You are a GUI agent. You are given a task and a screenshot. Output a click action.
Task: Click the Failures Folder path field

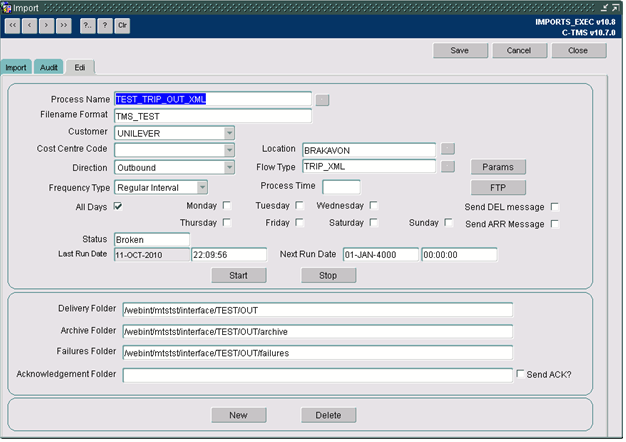tap(318, 353)
